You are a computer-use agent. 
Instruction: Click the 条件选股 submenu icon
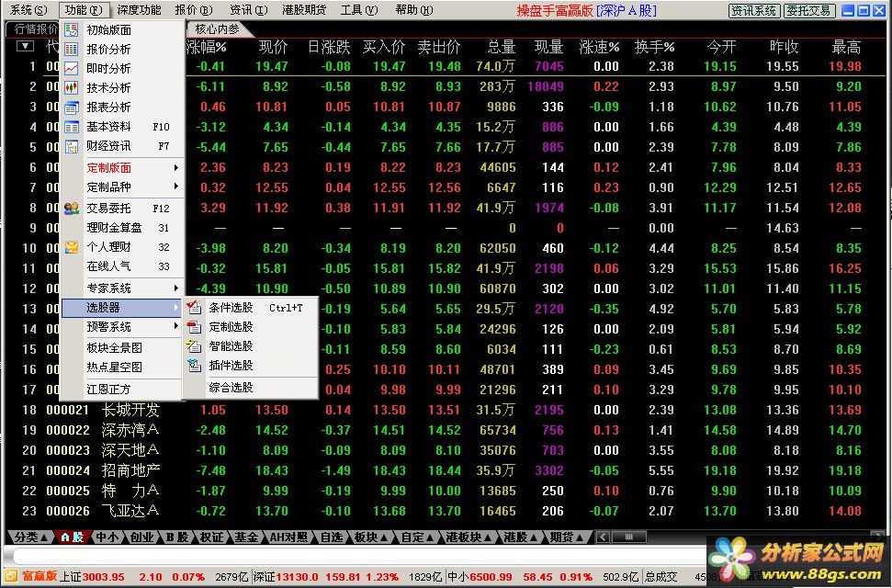[x=194, y=308]
